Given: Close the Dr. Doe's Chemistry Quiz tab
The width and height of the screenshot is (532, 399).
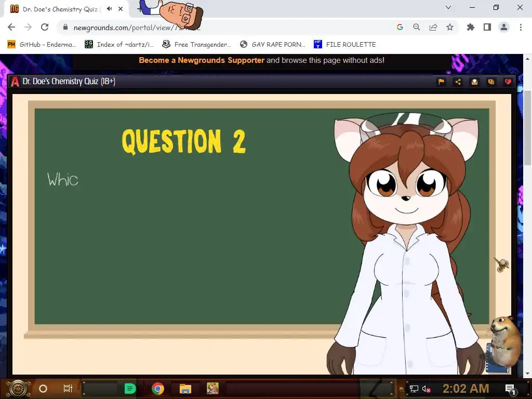Looking at the screenshot, I should (x=121, y=9).
